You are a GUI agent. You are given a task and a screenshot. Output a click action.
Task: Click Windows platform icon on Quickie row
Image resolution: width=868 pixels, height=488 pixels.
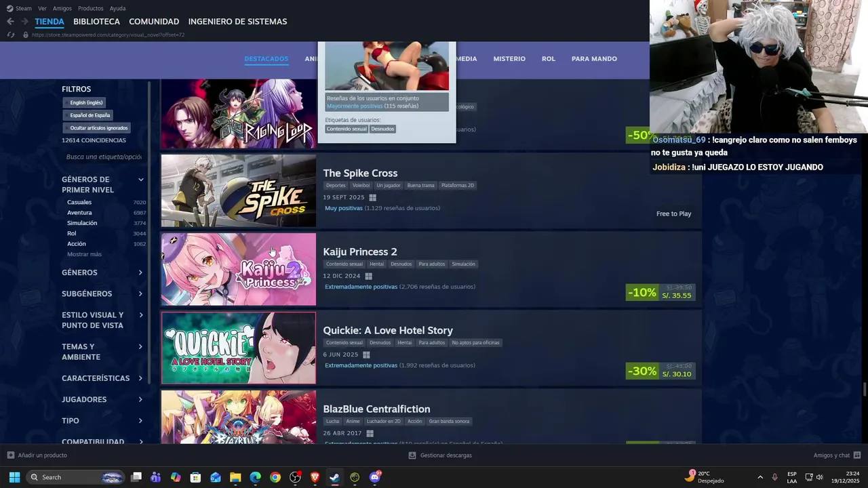click(366, 354)
